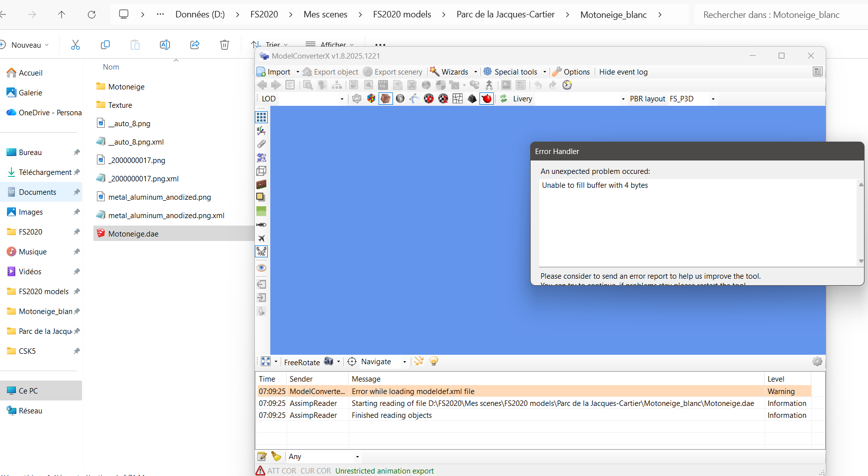This screenshot has height=476, width=868.
Task: Open the Texture folder in Explorer
Action: coord(115,105)
